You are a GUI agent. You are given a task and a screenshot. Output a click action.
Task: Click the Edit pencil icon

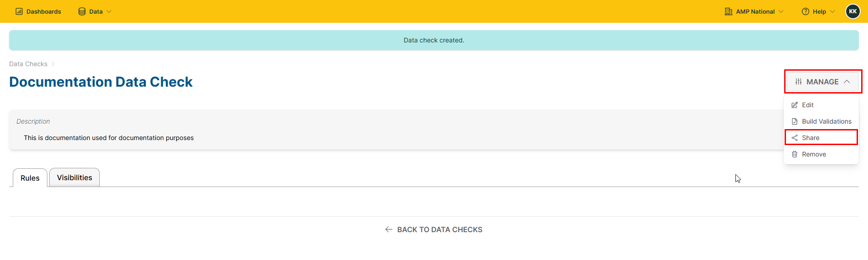coord(795,105)
